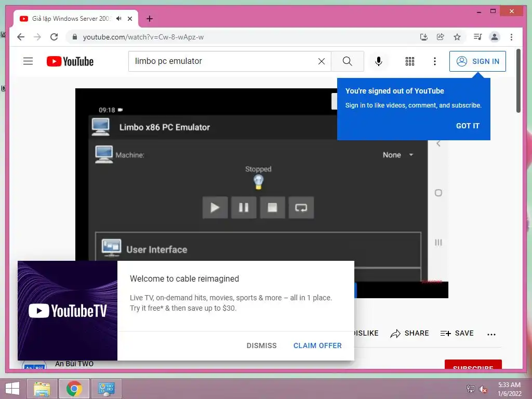Open YouTube settings three-dot menu

[435, 61]
